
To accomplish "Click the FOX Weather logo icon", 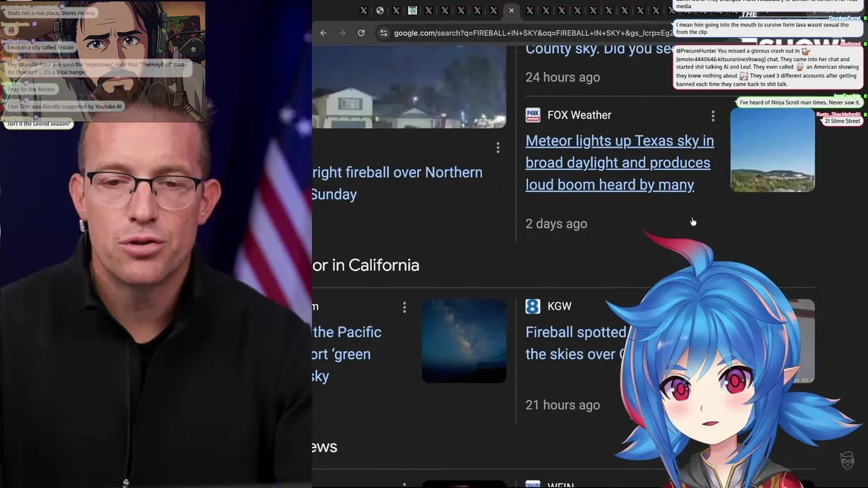I will 533,115.
